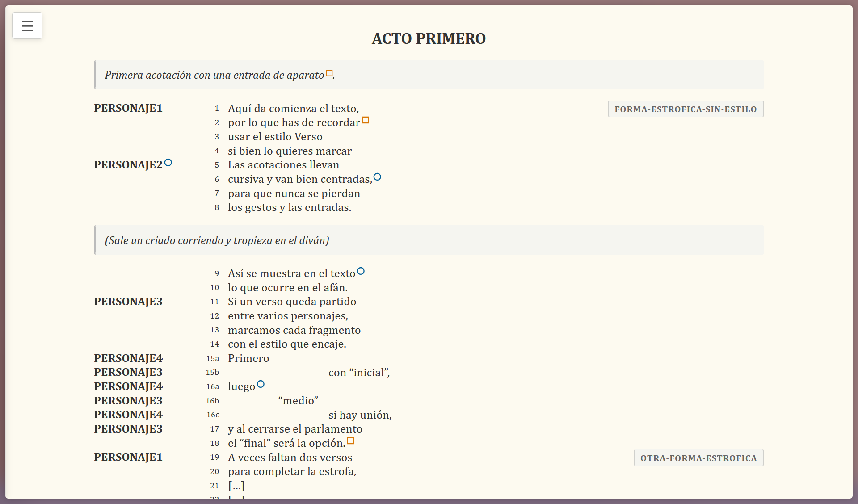Open the hamburger sidebar menu
The width and height of the screenshot is (858, 504).
[27, 25]
